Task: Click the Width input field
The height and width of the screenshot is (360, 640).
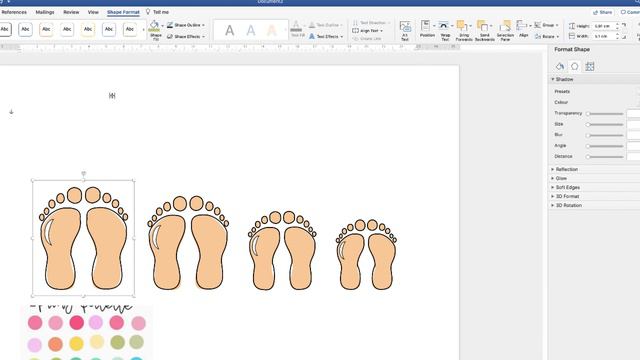Action: 603,36
